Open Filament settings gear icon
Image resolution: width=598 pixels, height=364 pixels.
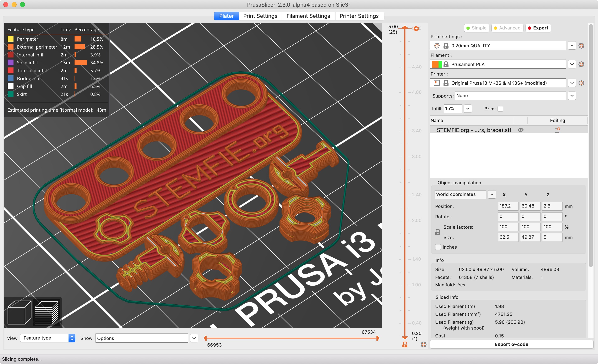(x=581, y=64)
